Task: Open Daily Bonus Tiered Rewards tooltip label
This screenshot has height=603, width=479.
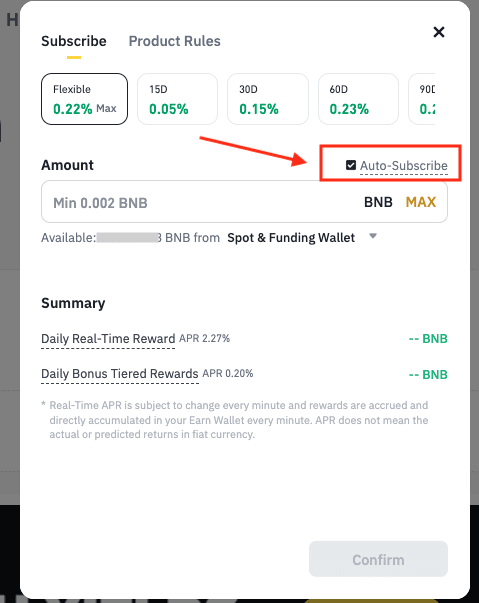Action: [120, 374]
